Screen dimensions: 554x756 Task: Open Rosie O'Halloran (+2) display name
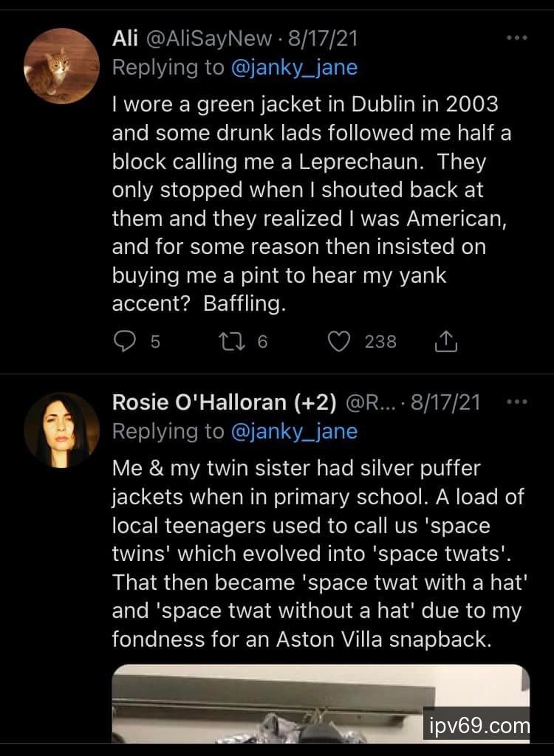tap(225, 402)
